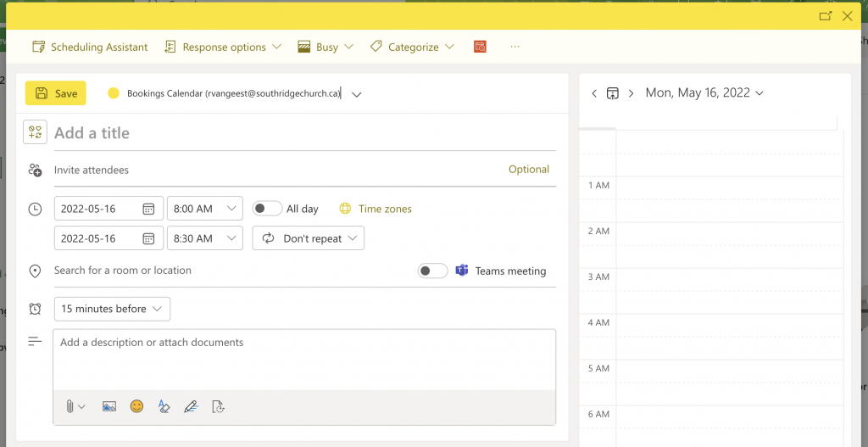Open the Response options menu
Image resolution: width=868 pixels, height=447 pixels.
click(223, 47)
